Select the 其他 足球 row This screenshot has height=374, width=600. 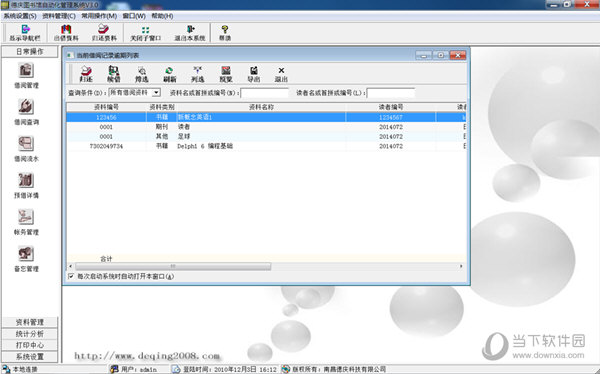coord(266,136)
